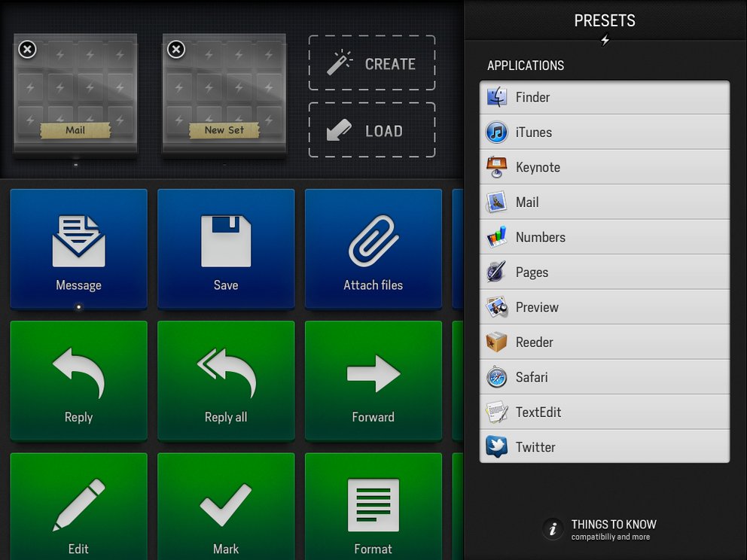The image size is (747, 560).
Task: Click the CREATE label
Action: (390, 64)
